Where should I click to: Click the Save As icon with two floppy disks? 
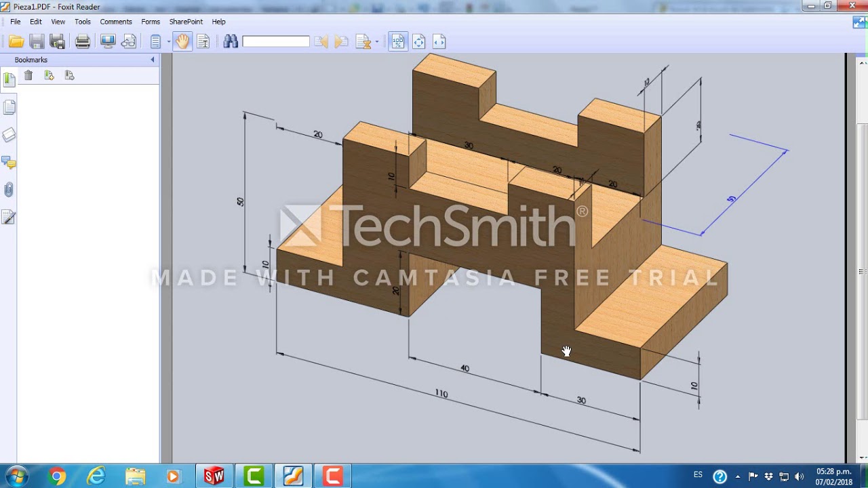tap(58, 42)
